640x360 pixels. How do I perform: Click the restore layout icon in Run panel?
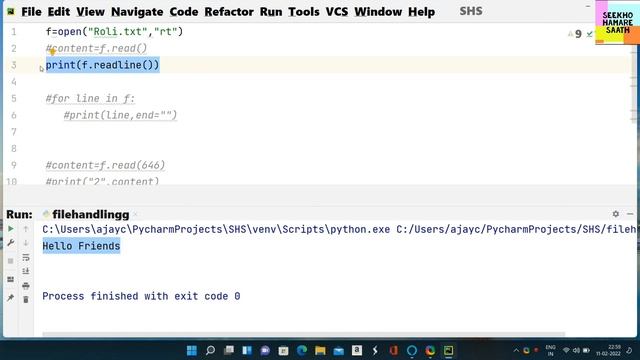point(11,279)
